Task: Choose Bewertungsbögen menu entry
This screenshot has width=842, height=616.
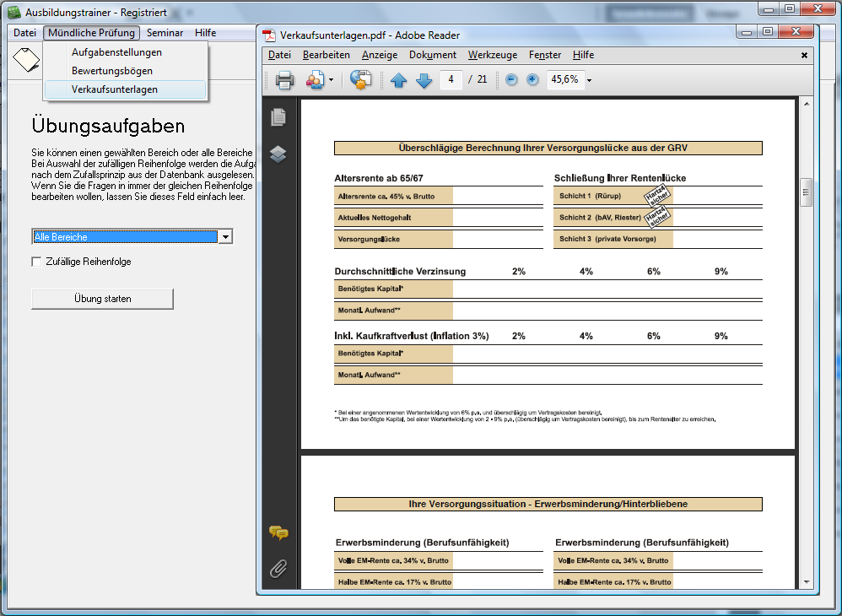Action: pyautogui.click(x=111, y=71)
